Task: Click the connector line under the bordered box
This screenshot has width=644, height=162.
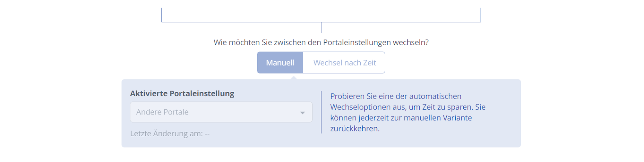Action: [321, 27]
